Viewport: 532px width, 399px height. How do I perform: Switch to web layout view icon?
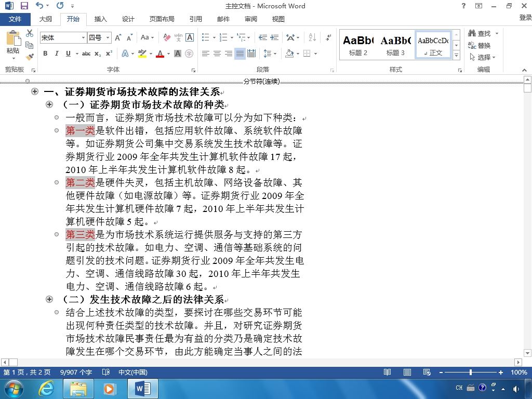click(427, 372)
